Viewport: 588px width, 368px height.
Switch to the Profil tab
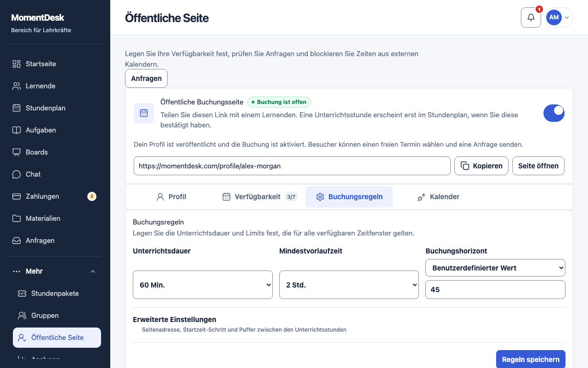point(171,197)
